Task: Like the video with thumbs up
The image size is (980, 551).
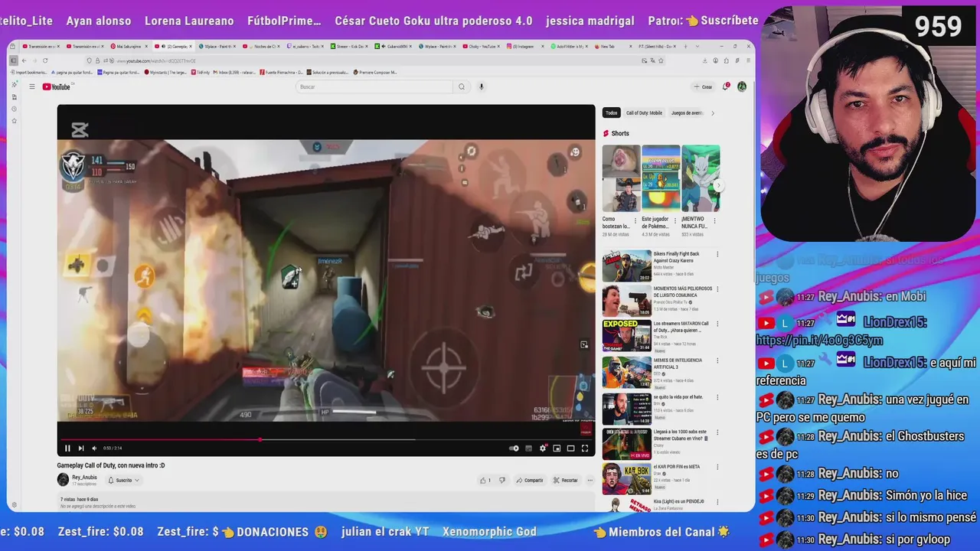Action: click(485, 481)
